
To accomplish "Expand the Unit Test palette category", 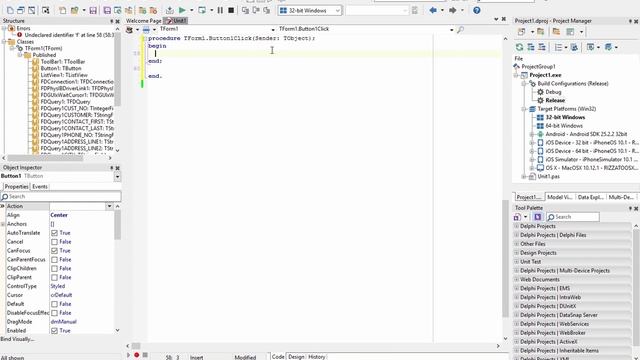I will click(x=516, y=262).
